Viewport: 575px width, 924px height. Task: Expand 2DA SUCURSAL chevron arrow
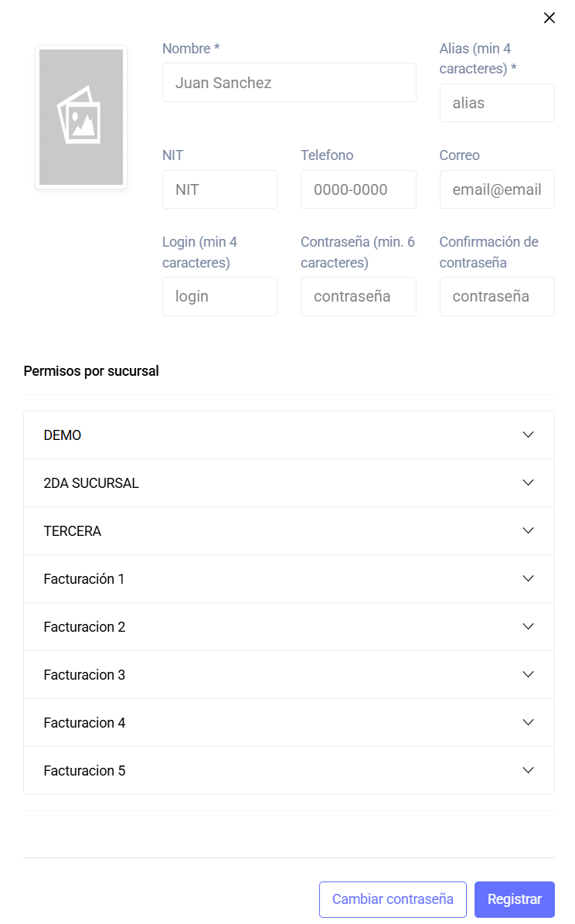click(528, 482)
